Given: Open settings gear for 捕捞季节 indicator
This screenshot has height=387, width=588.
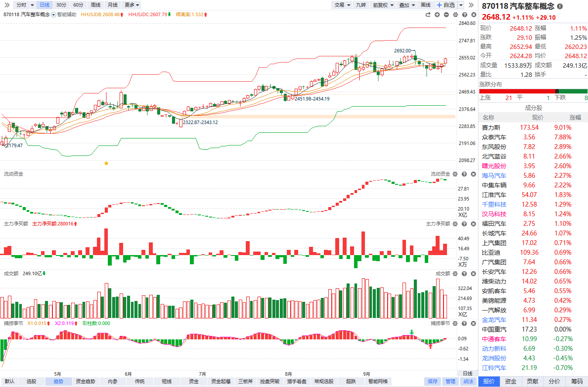Looking at the screenshot, I should (455, 323).
